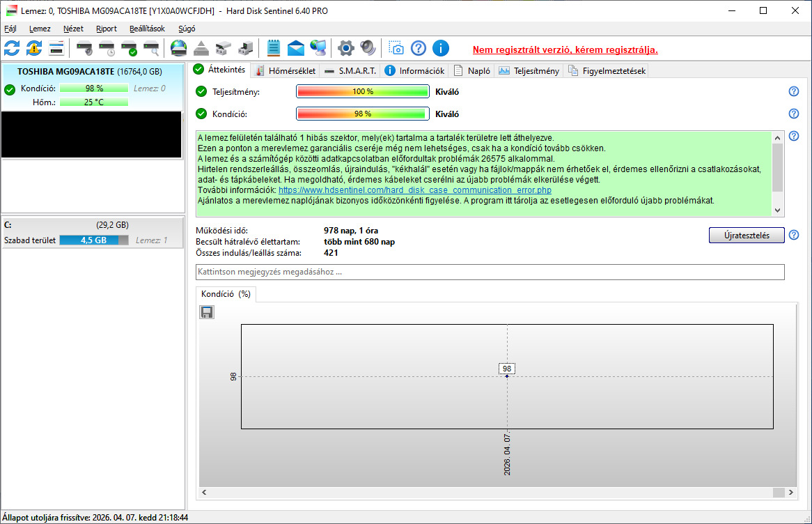Click the sidebar Hőm. 25 °C bar
This screenshot has width=812, height=524.
coord(94,102)
